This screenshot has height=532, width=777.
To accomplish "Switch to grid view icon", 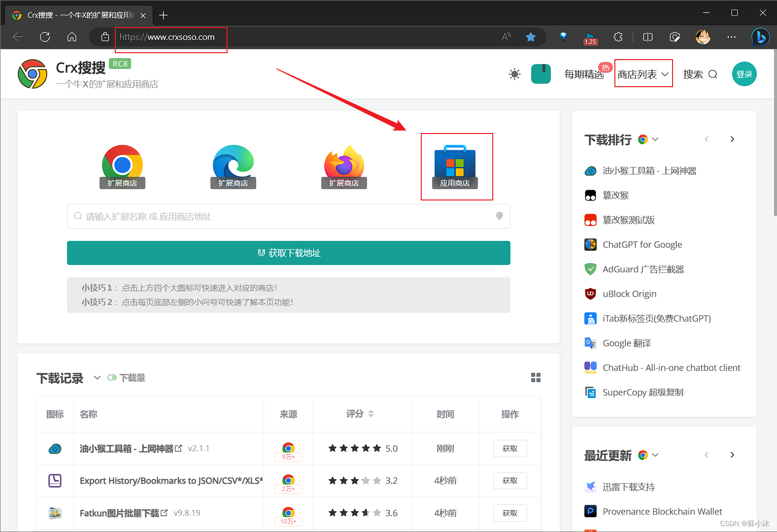I will point(536,378).
